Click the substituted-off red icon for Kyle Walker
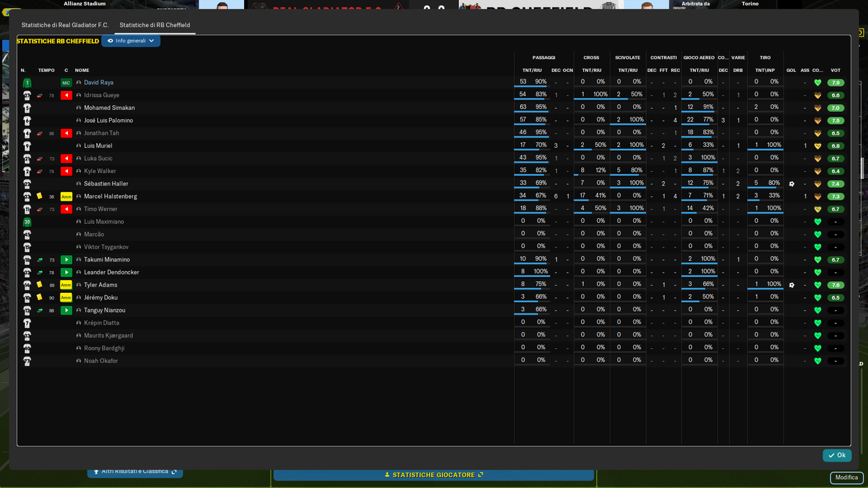 click(x=66, y=171)
